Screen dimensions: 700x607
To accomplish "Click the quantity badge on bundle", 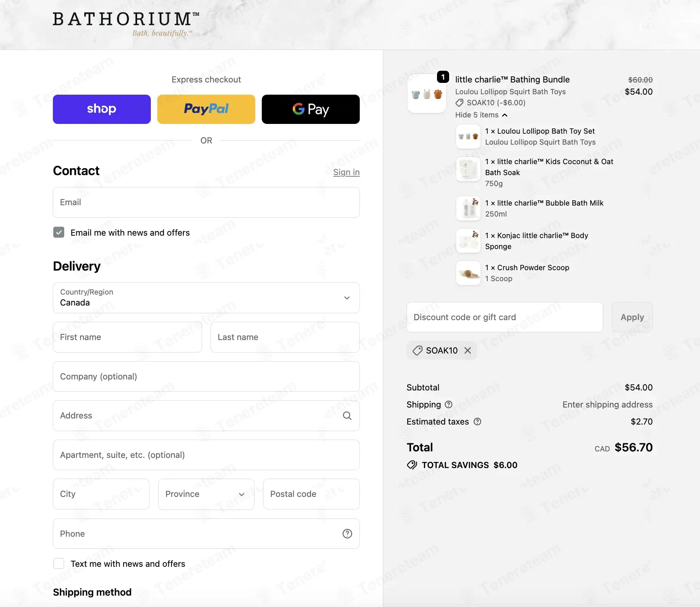I will pyautogui.click(x=443, y=77).
